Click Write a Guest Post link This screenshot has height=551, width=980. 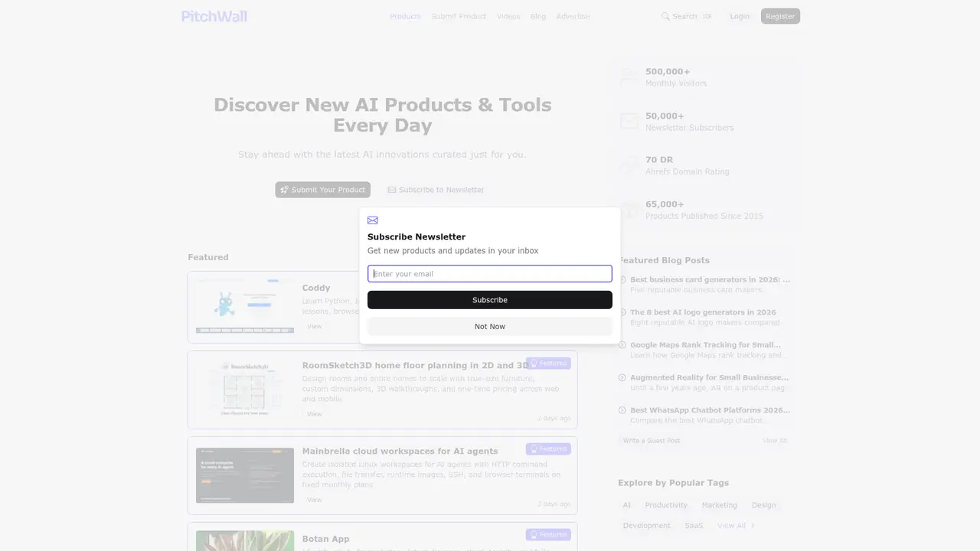click(x=652, y=441)
